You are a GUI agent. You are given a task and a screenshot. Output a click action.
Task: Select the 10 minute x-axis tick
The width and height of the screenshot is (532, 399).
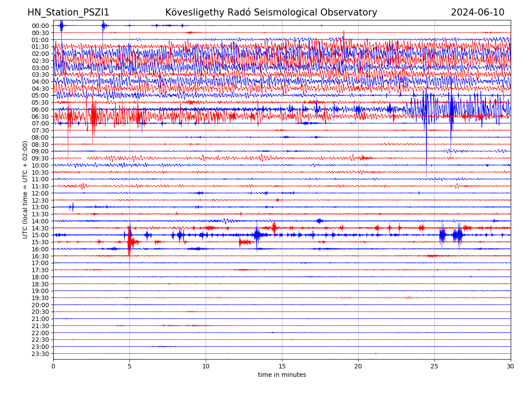[206, 366]
